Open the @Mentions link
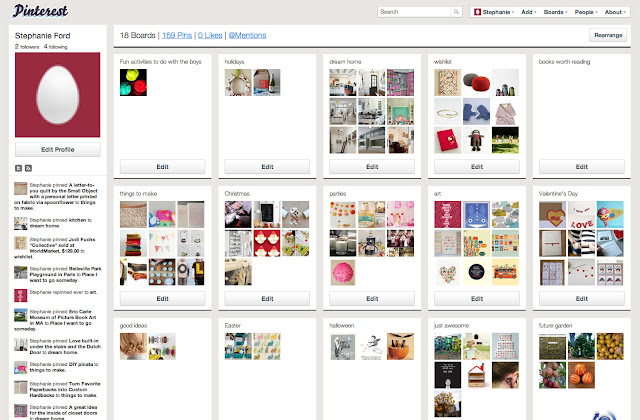640x420 pixels. tap(247, 35)
